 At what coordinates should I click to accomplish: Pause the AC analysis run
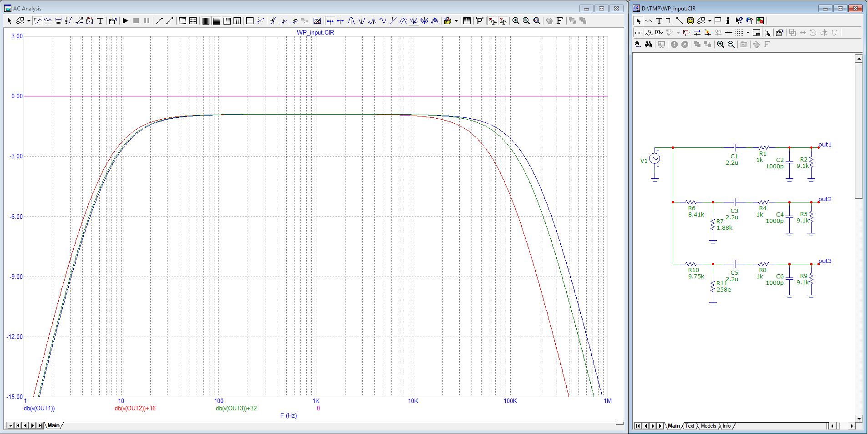pyautogui.click(x=147, y=20)
